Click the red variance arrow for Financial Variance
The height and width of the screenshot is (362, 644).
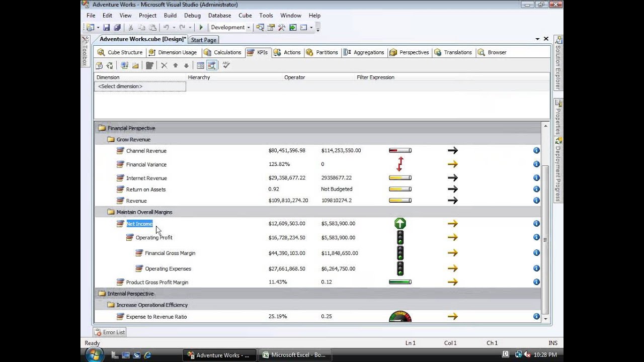[x=400, y=164]
